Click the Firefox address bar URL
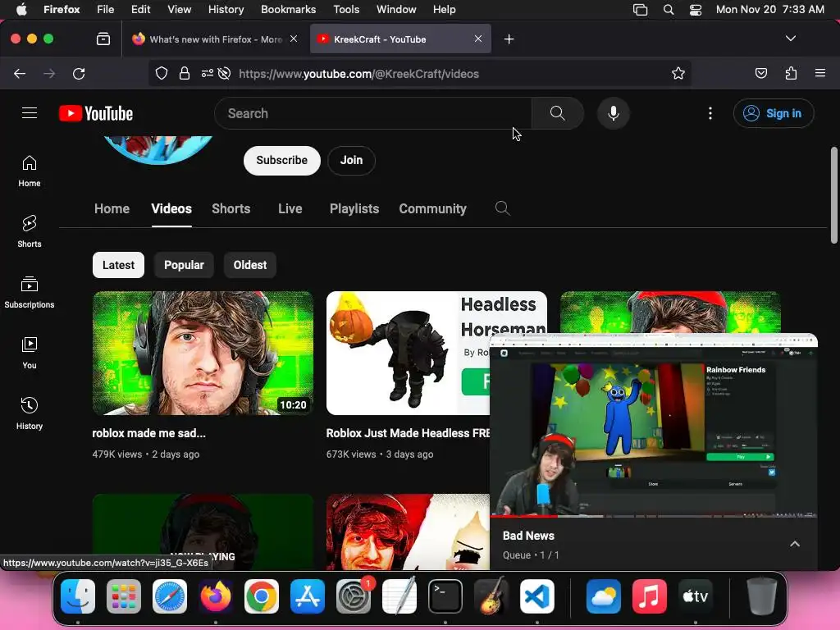 click(359, 74)
